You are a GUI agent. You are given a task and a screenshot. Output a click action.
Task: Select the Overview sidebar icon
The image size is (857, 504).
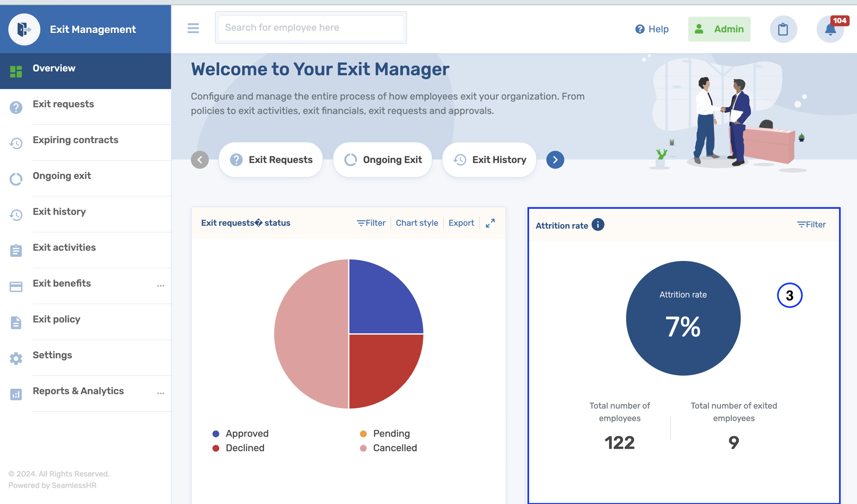click(16, 71)
